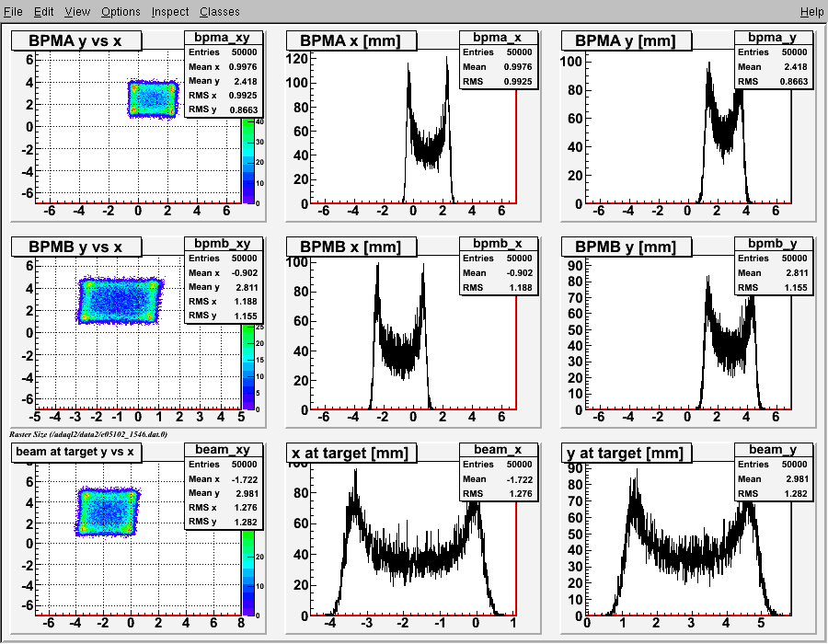This screenshot has height=644, width=828.
Task: Select the 'BPMB y vs x' title box
Action: coord(76,247)
